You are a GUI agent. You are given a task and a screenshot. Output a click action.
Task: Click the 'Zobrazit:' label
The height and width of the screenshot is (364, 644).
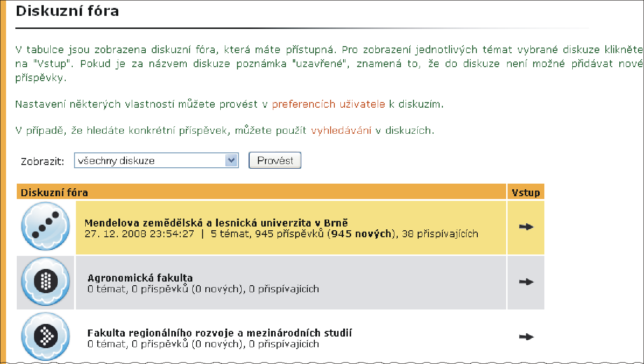tap(42, 161)
